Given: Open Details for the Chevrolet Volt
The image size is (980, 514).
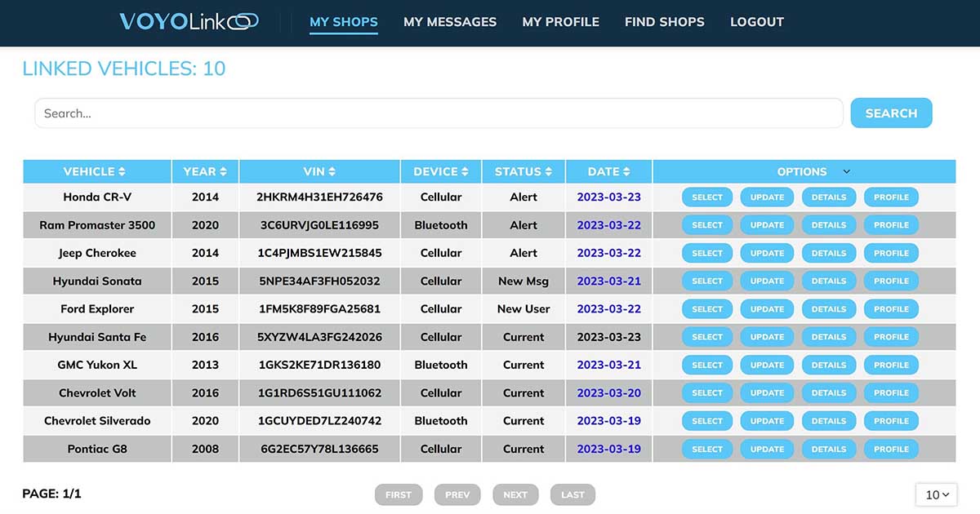Looking at the screenshot, I should [828, 393].
